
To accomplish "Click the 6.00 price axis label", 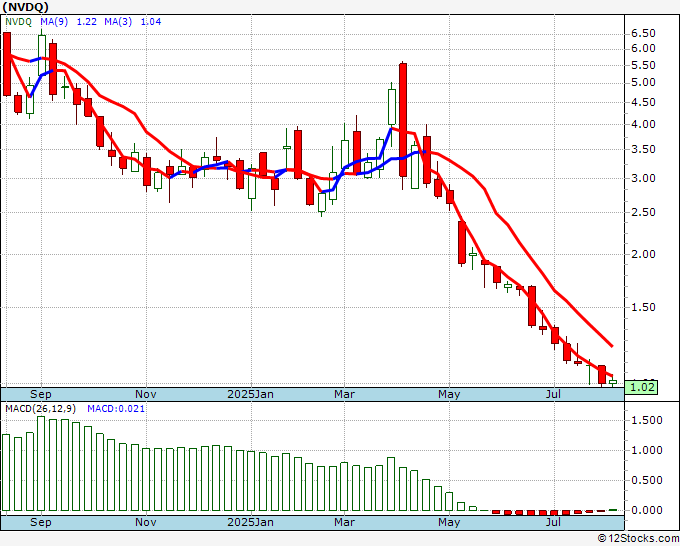I will (644, 49).
